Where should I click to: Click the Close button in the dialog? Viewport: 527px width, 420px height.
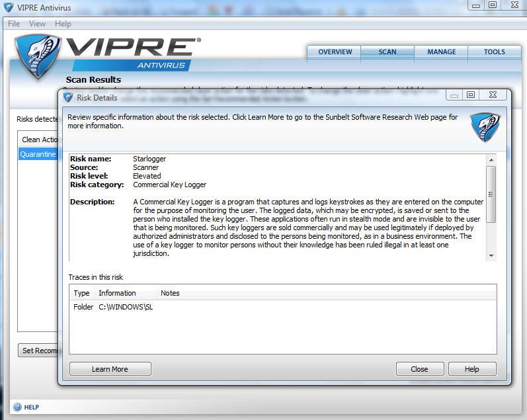(419, 369)
